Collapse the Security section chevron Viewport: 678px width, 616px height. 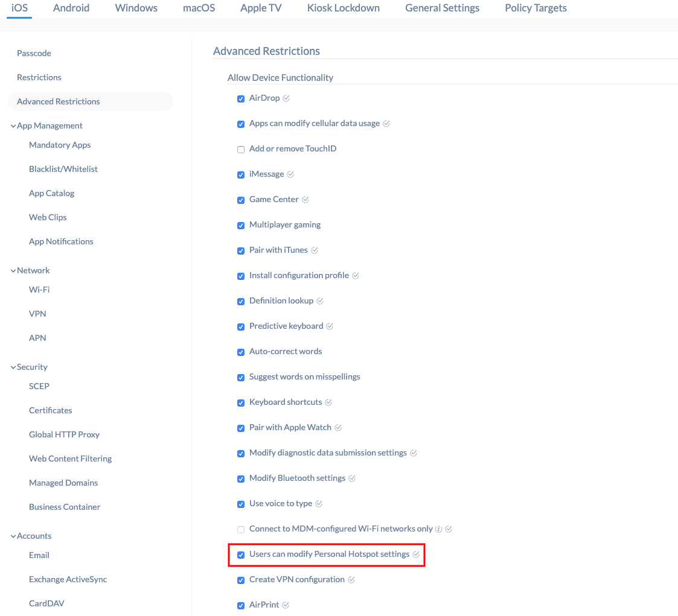point(13,367)
